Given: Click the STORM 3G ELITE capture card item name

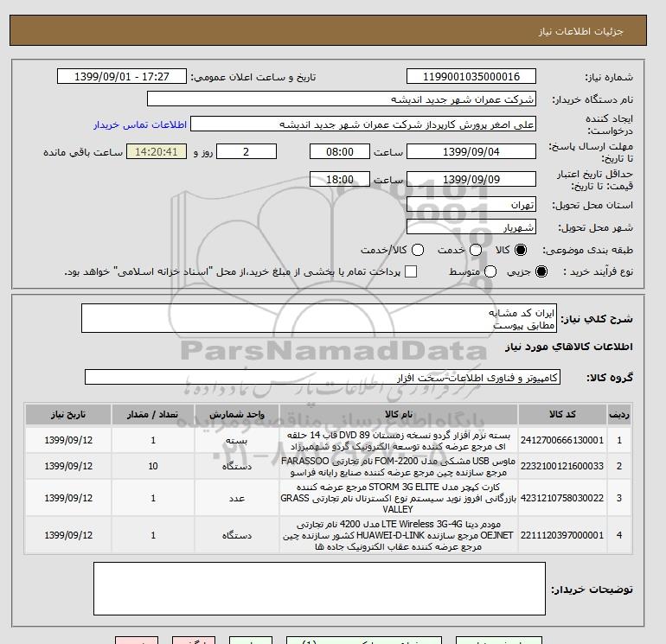Looking at the screenshot, I should tap(399, 498).
